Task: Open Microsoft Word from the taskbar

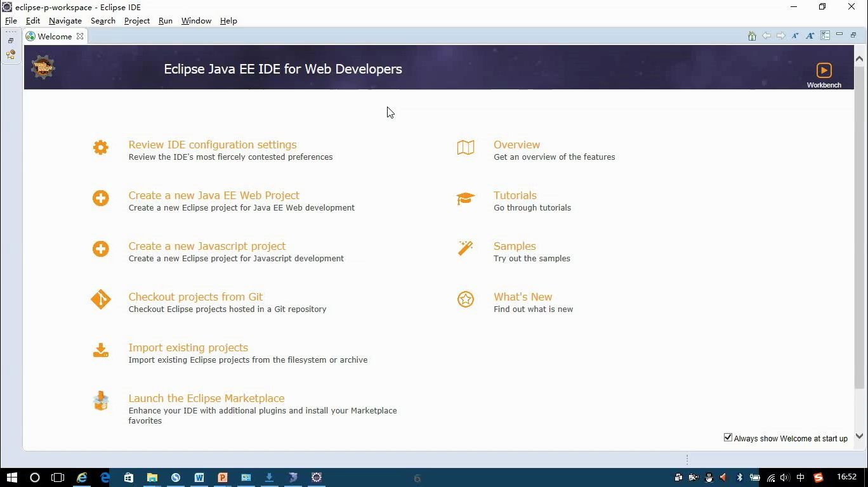Action: (199, 477)
